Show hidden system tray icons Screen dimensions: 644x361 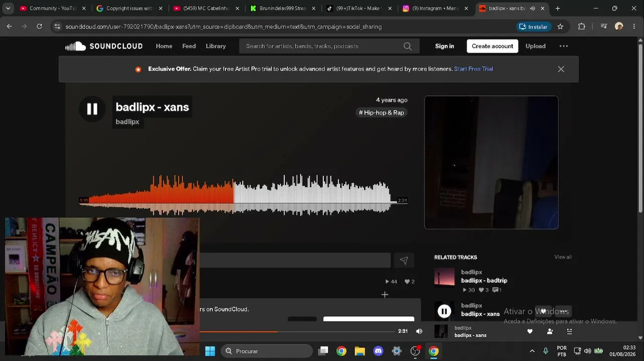pos(532,351)
